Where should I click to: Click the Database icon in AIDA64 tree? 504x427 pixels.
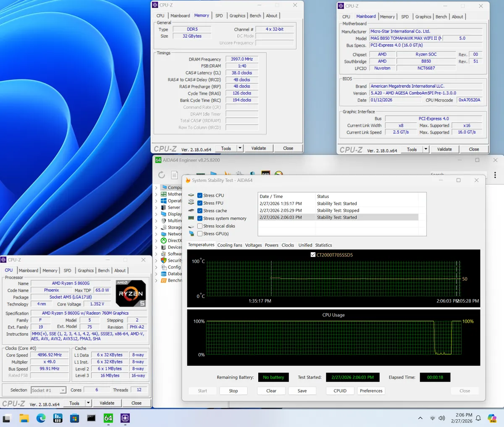tap(164, 274)
